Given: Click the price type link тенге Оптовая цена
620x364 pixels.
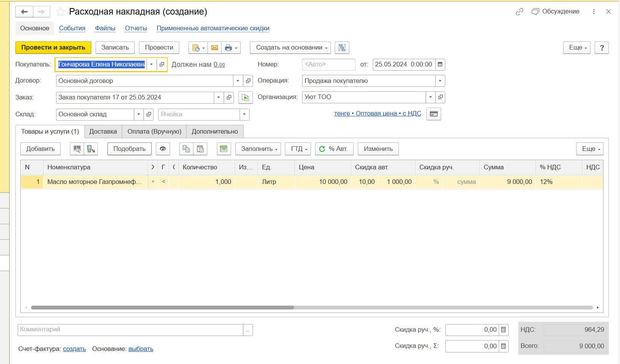Looking at the screenshot, I should (x=377, y=114).
